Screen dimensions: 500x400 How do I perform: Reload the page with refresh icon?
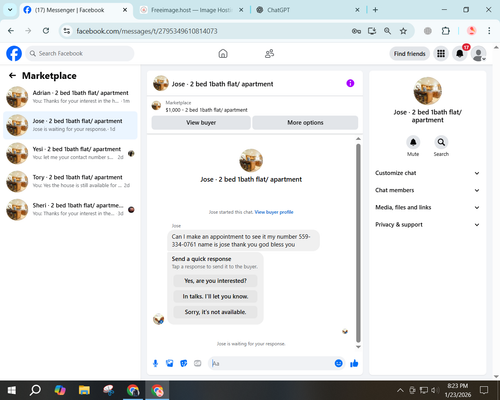point(46,31)
